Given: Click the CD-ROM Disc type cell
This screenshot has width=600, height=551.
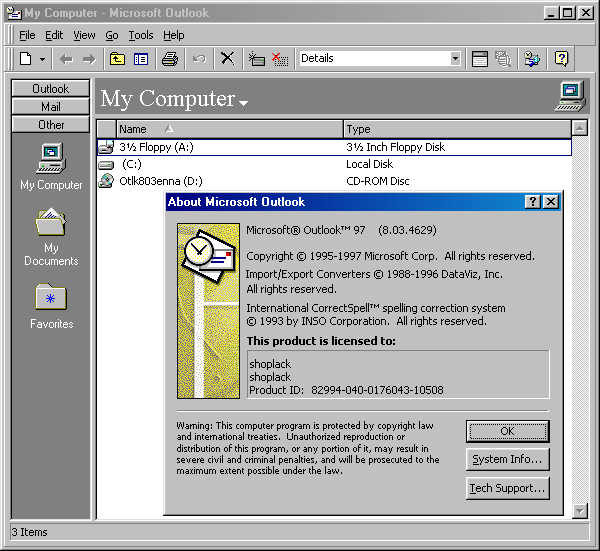Looking at the screenshot, I should [x=378, y=181].
